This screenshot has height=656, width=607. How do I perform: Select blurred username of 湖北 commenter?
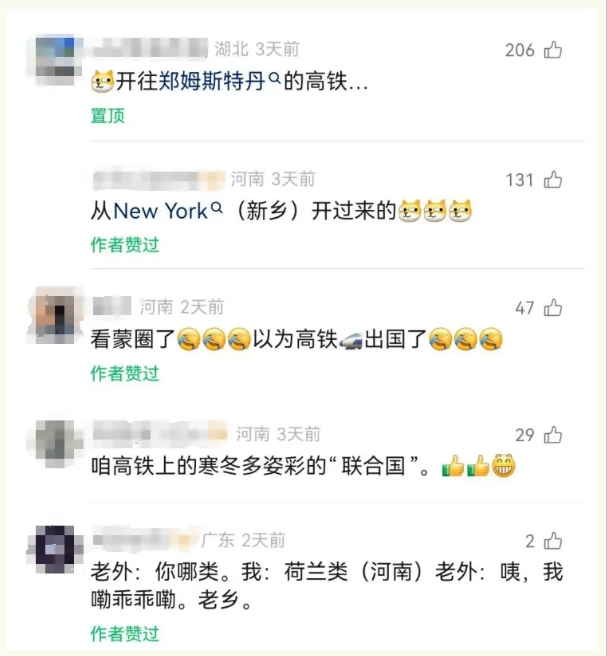pos(150,48)
